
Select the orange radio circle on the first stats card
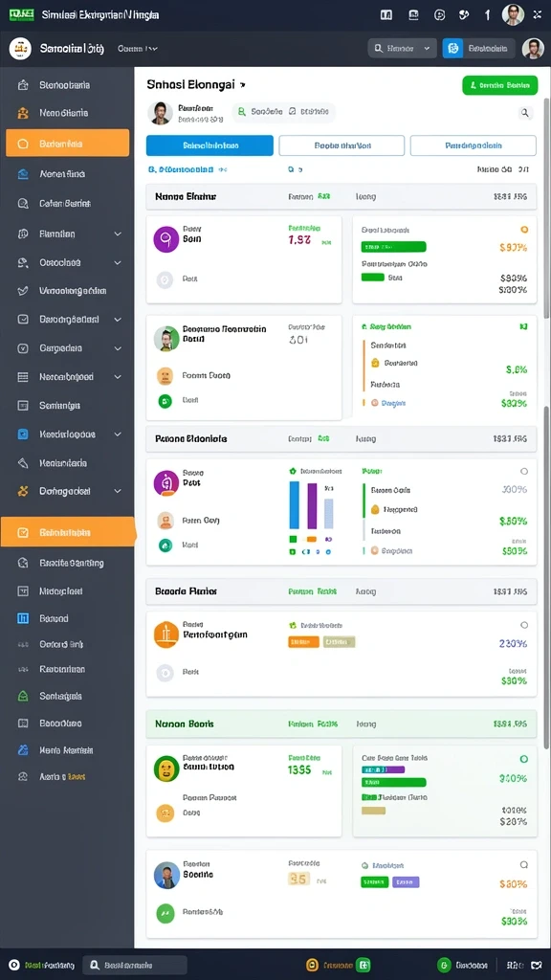[x=524, y=230]
